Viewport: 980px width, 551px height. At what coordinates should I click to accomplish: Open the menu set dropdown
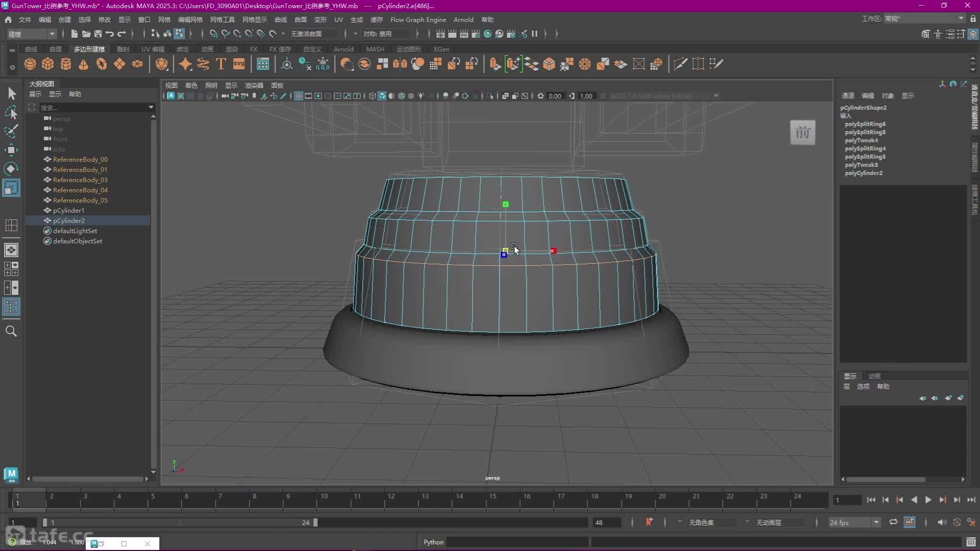coord(32,34)
